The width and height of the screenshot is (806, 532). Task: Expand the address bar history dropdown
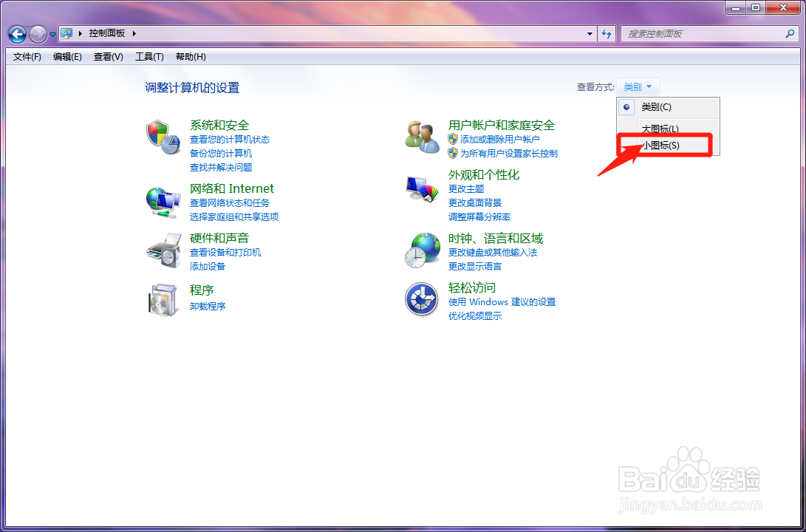coord(590,34)
